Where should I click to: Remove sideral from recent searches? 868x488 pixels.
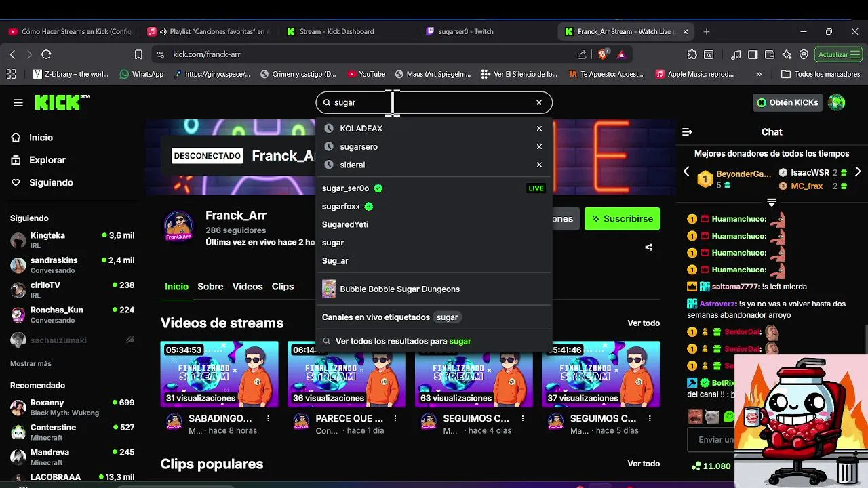(x=539, y=165)
